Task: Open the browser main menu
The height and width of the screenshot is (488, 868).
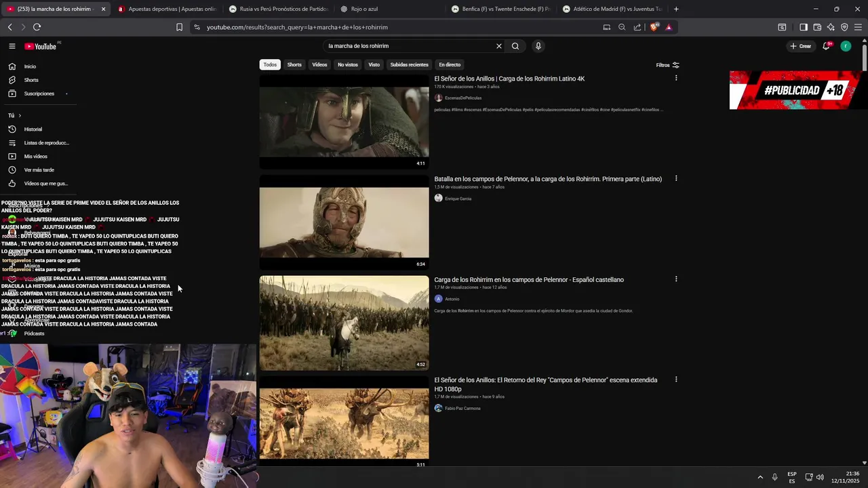Action: click(858, 27)
